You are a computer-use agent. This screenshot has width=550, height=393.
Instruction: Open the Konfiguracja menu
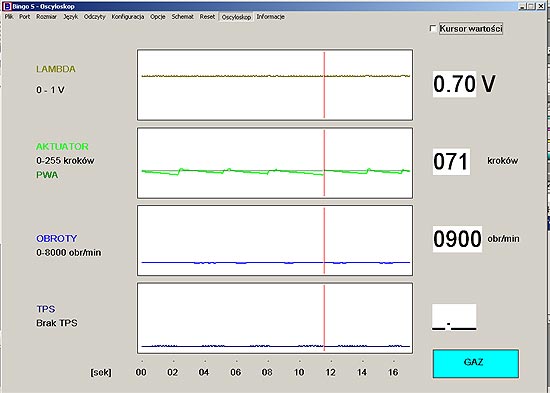tap(128, 17)
